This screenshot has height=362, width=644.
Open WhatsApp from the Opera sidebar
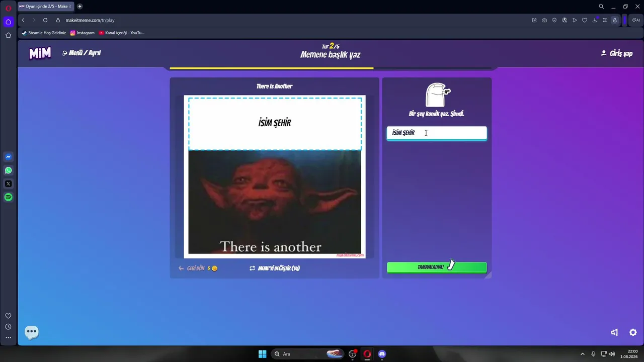(8, 170)
